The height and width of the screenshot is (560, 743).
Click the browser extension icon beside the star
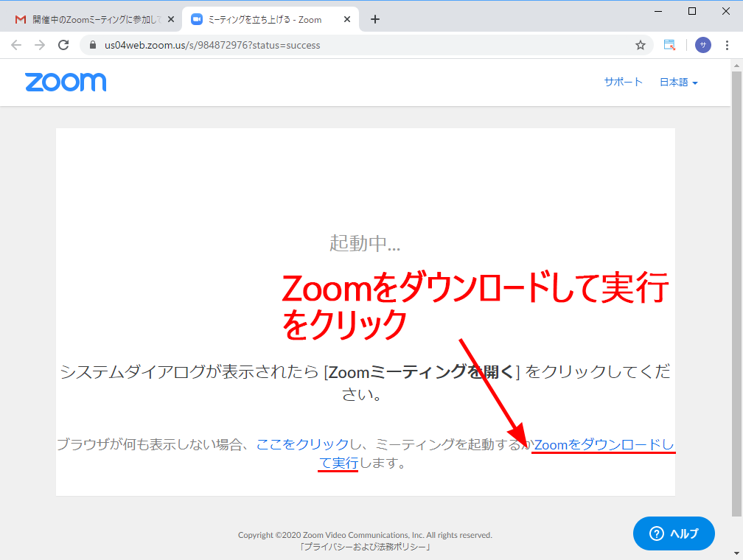pos(669,45)
